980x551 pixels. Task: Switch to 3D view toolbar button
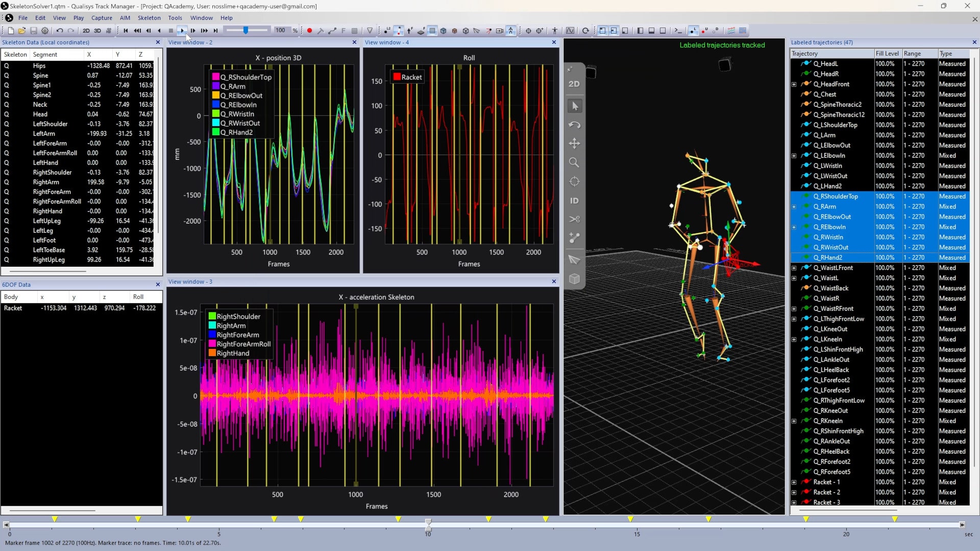[x=97, y=31]
